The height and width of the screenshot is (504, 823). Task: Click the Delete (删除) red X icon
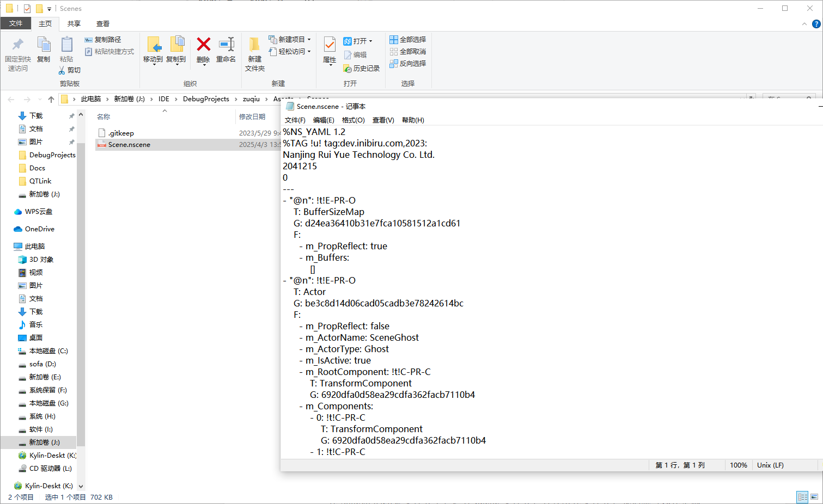203,45
